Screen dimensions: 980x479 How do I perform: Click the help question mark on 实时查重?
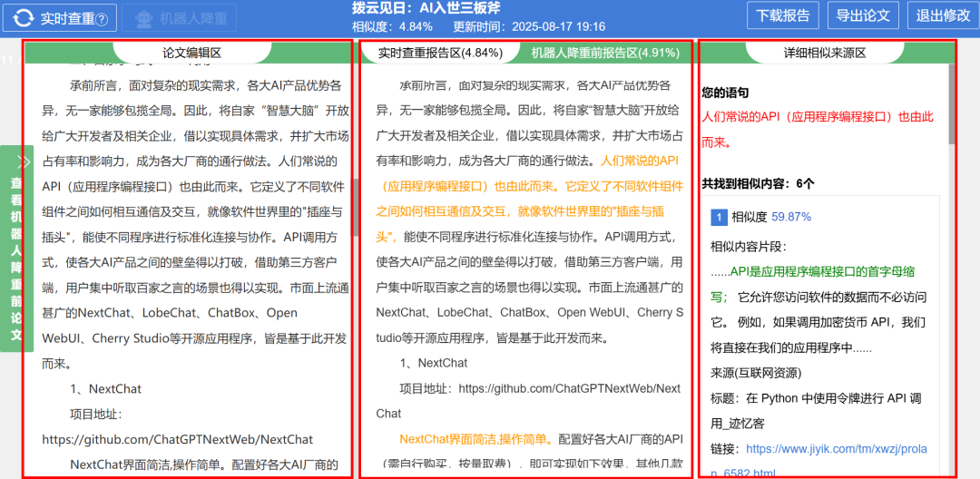(x=101, y=19)
